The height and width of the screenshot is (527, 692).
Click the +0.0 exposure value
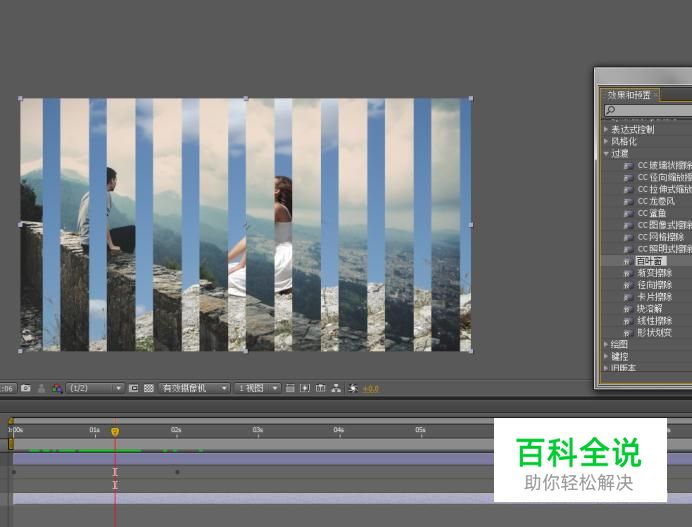coord(370,388)
